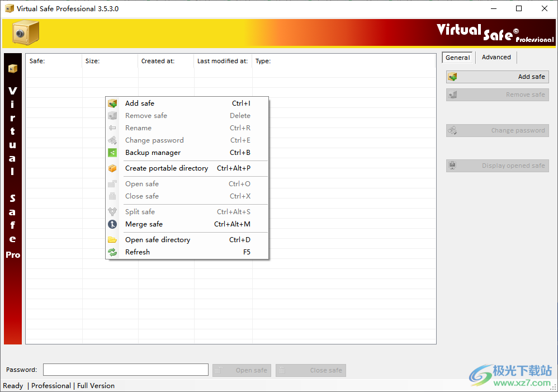Sort by the Safe: column header
Screen dimensions: 558x392
(x=54, y=61)
